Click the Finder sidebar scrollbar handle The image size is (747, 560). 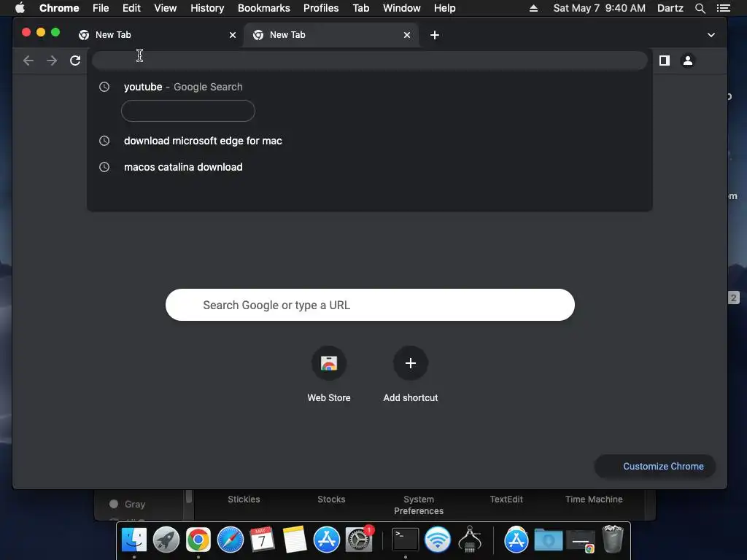189,496
